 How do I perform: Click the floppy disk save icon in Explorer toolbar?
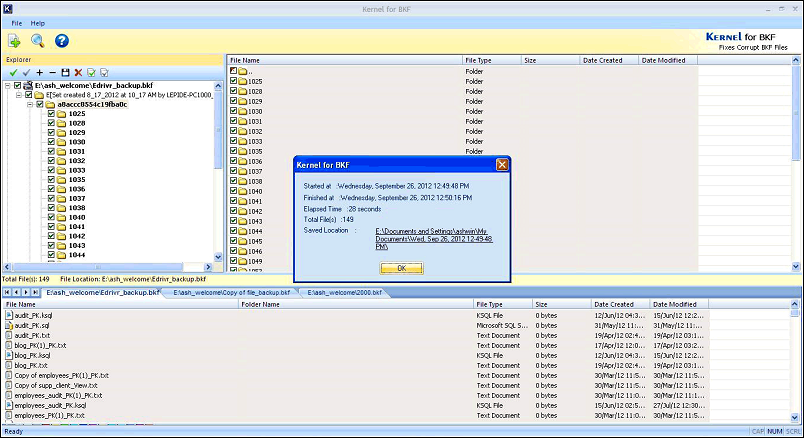[x=65, y=73]
